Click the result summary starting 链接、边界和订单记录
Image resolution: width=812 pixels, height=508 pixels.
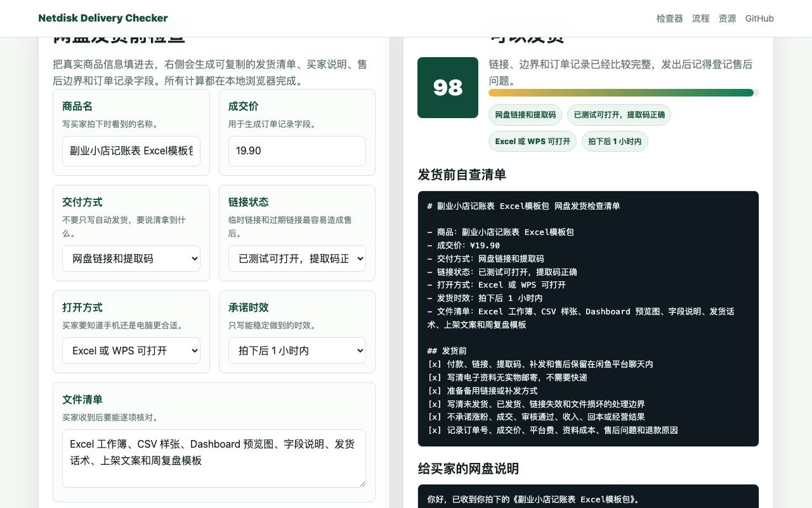(x=620, y=72)
